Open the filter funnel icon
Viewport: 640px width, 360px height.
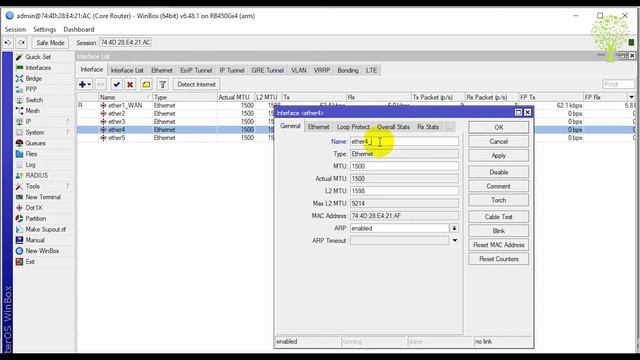tap(162, 84)
